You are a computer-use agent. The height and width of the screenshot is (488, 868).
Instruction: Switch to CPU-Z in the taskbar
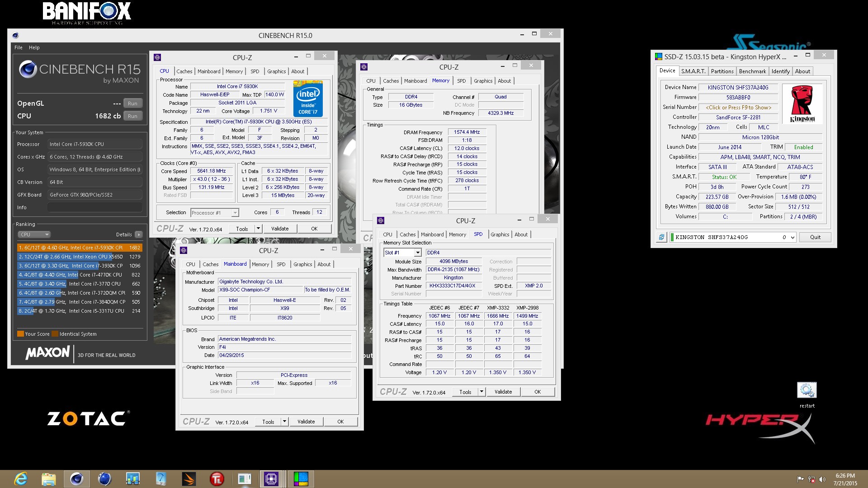point(272,479)
